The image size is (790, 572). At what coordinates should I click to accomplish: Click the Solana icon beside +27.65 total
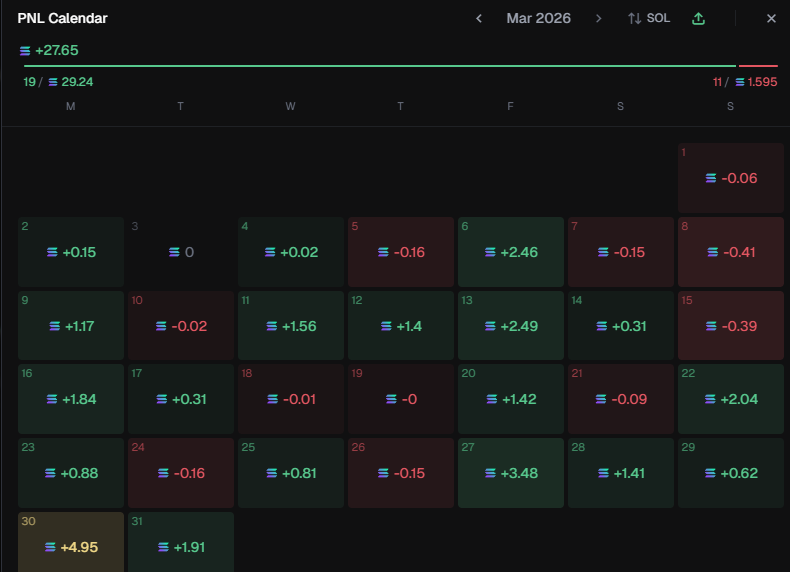click(x=25, y=51)
